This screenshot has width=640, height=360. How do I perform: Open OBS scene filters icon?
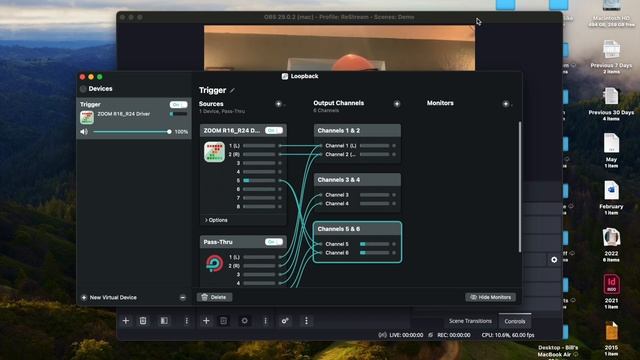tap(164, 321)
